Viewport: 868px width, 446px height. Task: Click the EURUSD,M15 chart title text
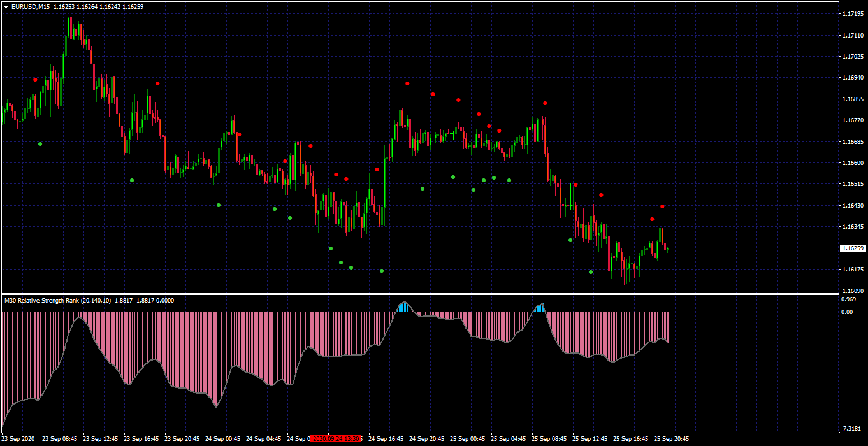click(31, 6)
